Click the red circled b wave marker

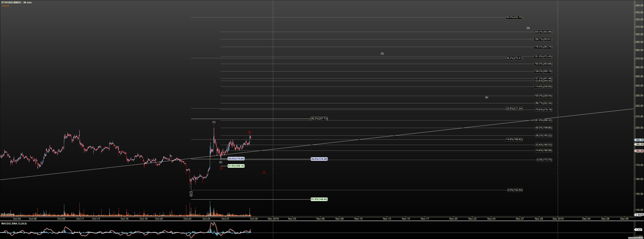click(249, 132)
